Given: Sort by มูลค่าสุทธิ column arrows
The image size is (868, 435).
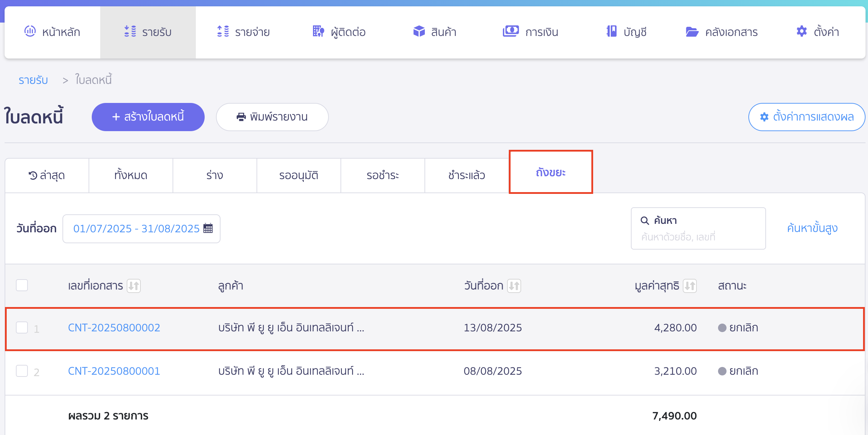Looking at the screenshot, I should (690, 286).
